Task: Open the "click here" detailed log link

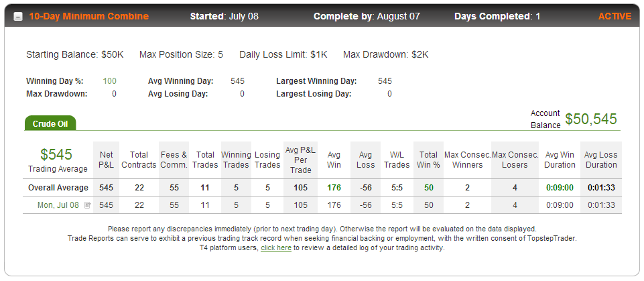Action: (276, 247)
